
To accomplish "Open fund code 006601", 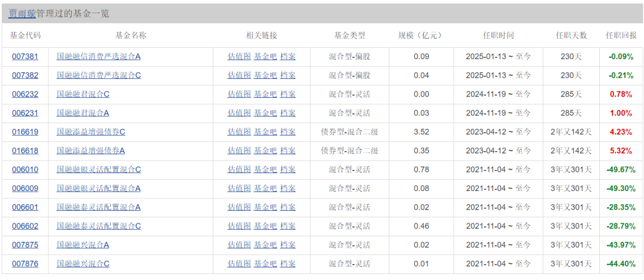I will pyautogui.click(x=25, y=207).
